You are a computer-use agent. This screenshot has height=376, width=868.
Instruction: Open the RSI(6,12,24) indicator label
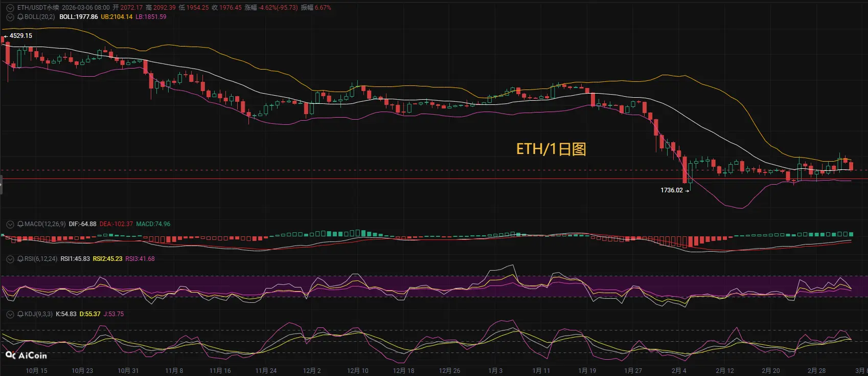point(41,259)
